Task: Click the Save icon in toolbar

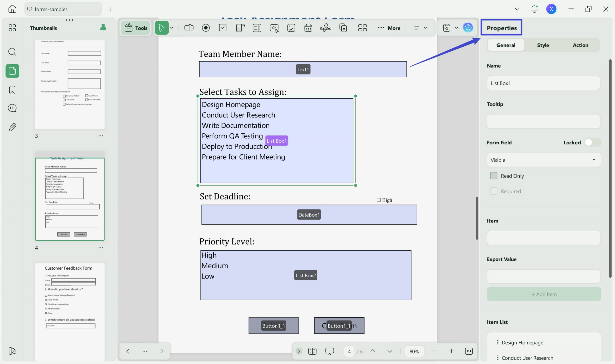Action: pyautogui.click(x=447, y=28)
